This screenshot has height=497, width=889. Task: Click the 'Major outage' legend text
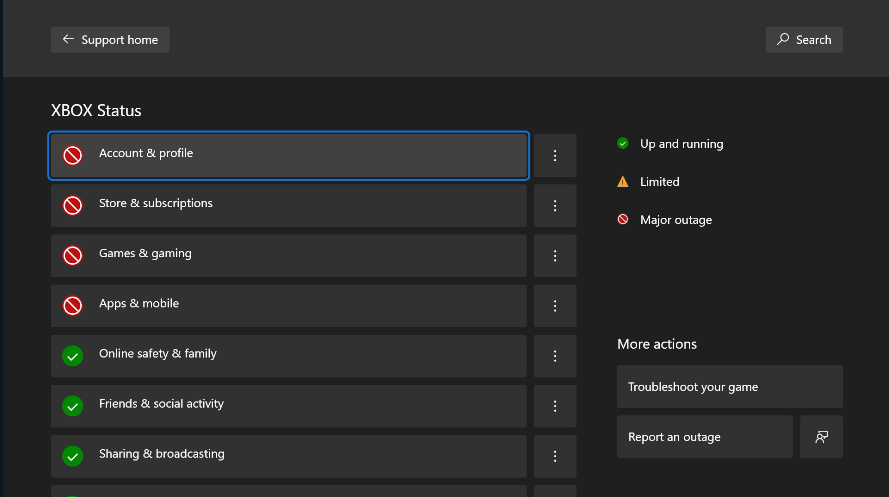[x=676, y=220]
